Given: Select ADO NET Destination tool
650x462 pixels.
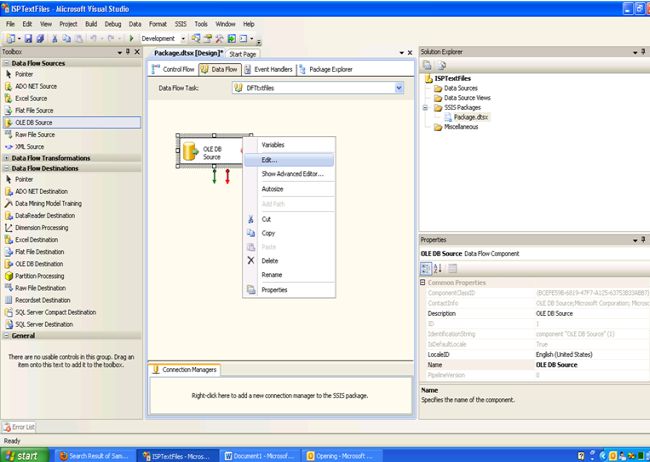Looking at the screenshot, I should tap(41, 191).
